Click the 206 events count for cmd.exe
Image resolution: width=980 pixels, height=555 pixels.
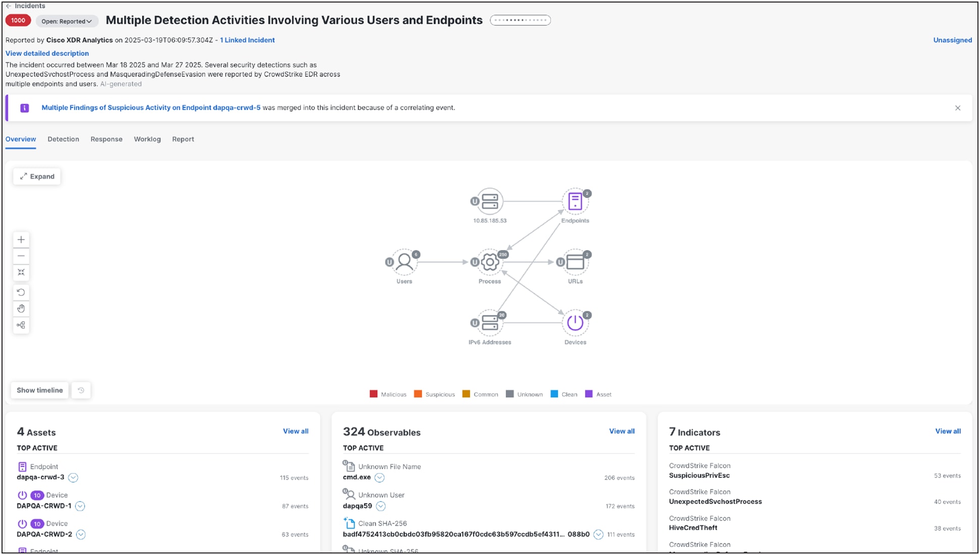(619, 478)
